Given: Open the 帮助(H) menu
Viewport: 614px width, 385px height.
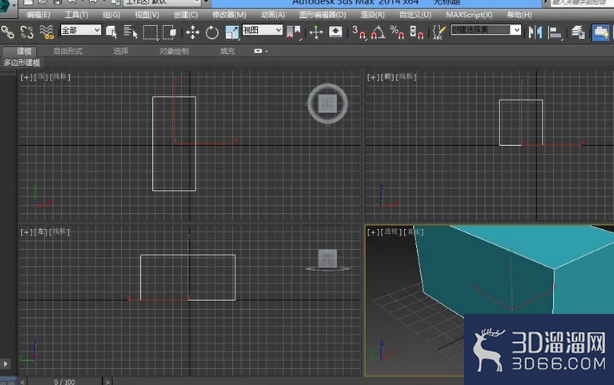Looking at the screenshot, I should (x=519, y=15).
